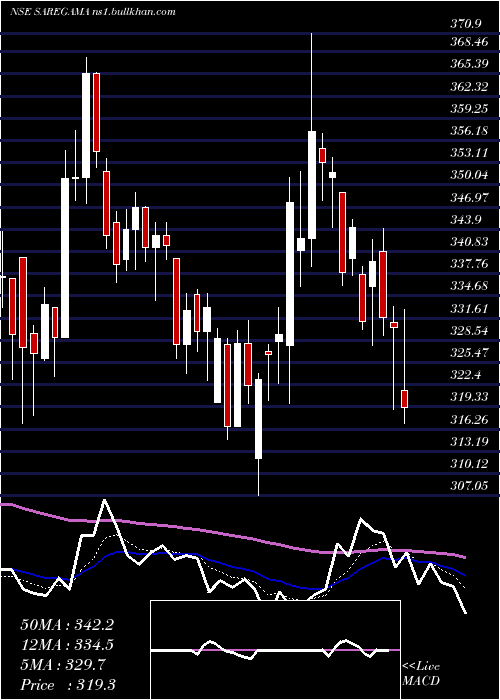The width and height of the screenshot is (500, 700).
Task: Click inside the Live MACD inset chart
Action: point(275,650)
